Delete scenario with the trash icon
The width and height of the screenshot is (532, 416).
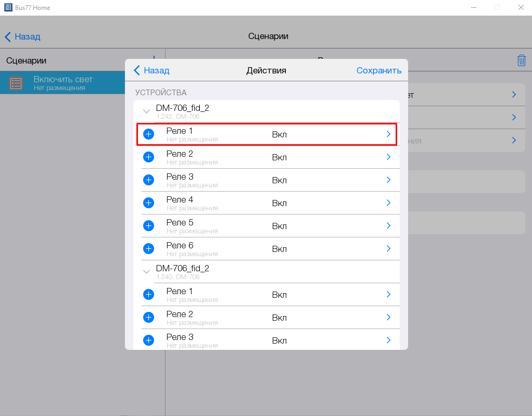pos(521,60)
